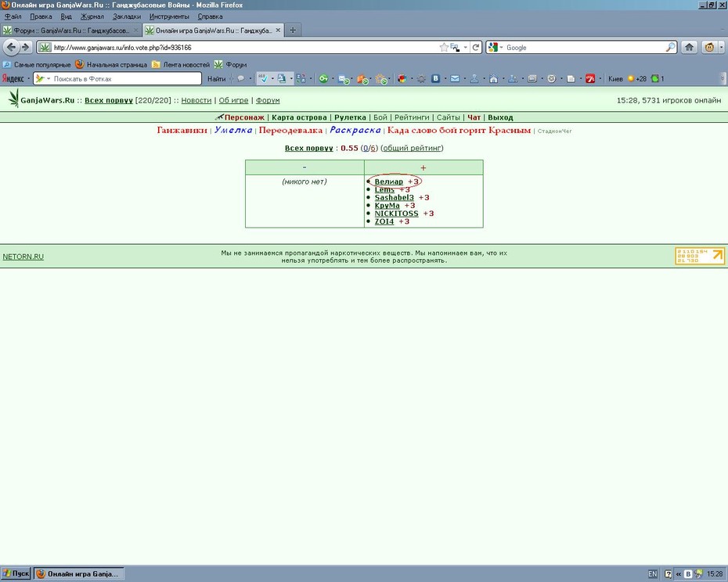Image resolution: width=728 pixels, height=582 pixels.
Task: Open the Правка menu
Action: tap(41, 16)
